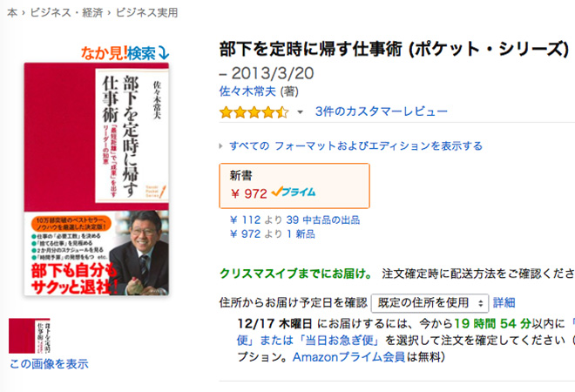
Task: Click この画像を表示 link
Action: (49, 364)
